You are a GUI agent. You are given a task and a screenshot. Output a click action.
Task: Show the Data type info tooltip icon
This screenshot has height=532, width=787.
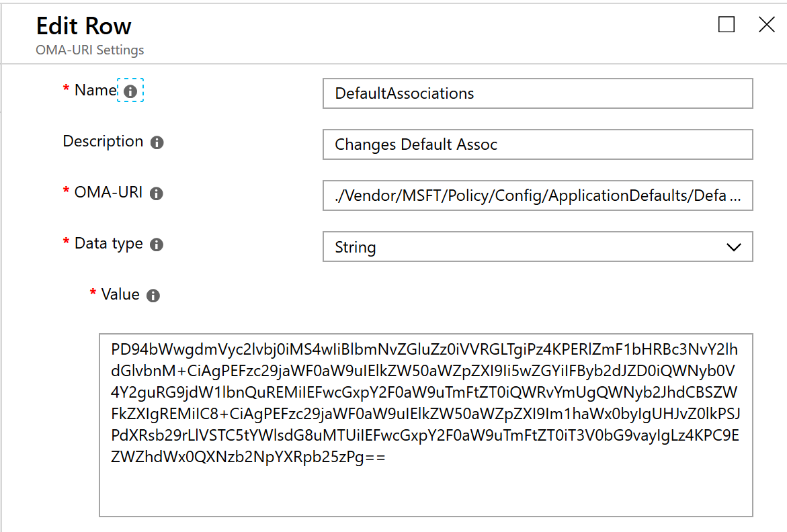click(x=157, y=245)
